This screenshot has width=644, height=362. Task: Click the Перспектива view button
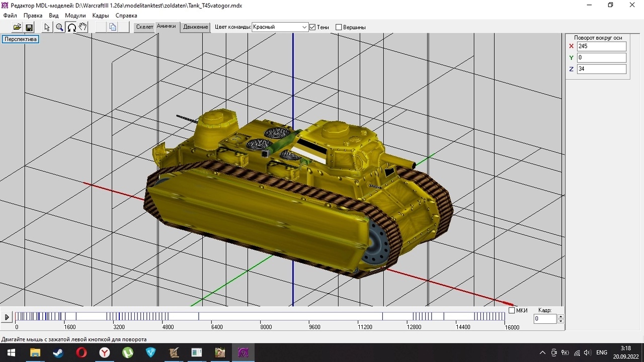point(21,39)
